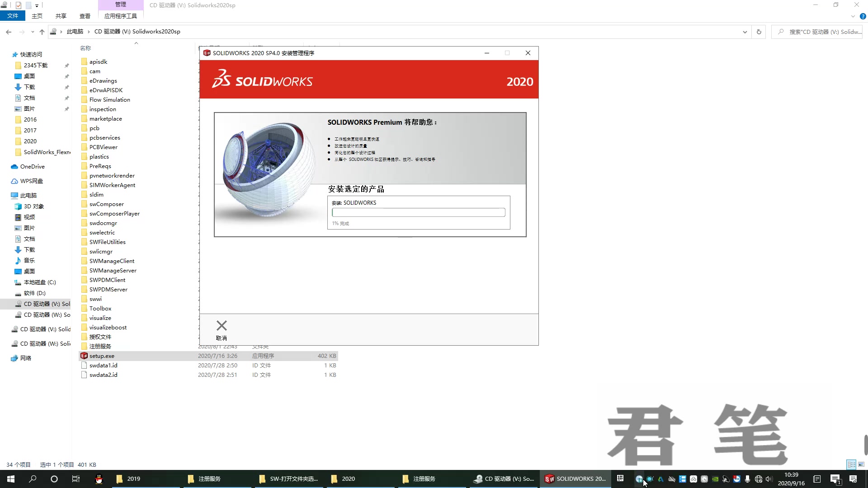This screenshot has height=488, width=868.
Task: Click the 拼 input method indicator
Action: click(x=620, y=479)
